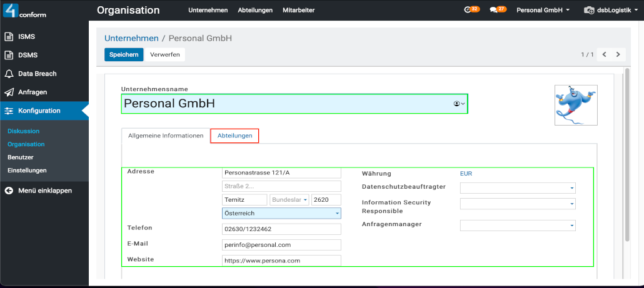Click the Telefon input field

coord(281,229)
